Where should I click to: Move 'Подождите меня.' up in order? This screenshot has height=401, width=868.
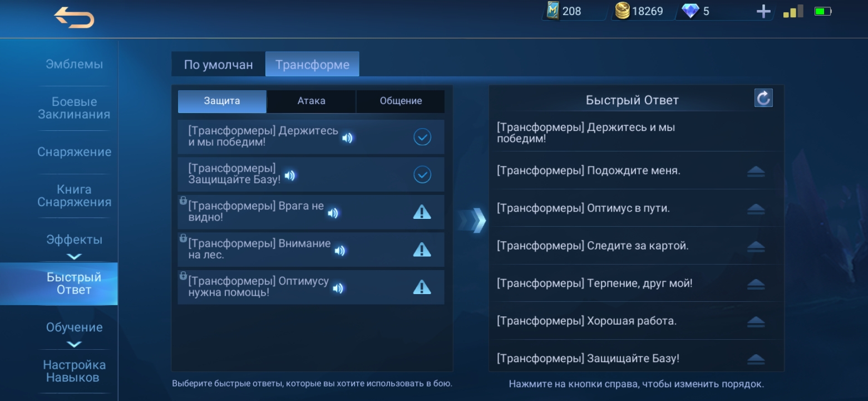point(756,172)
